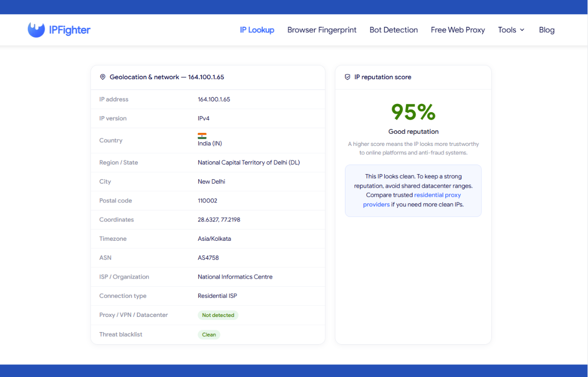Viewport: 588px width, 377px height.
Task: Go to Browser Fingerprint page
Action: (x=322, y=30)
